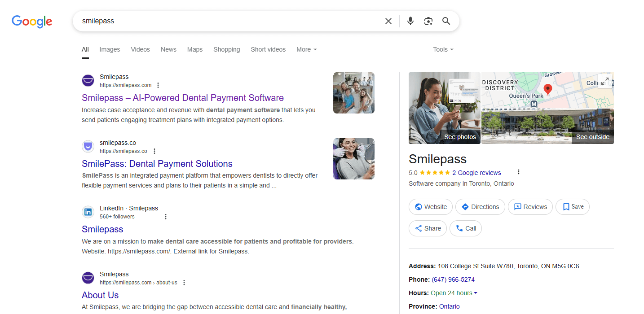Open the three-dot menu next to smilepass.co result
The width and height of the screenshot is (644, 314).
coord(154,151)
